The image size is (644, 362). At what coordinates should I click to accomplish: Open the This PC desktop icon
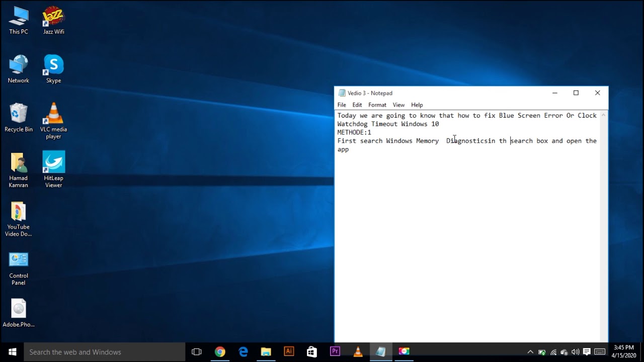tap(19, 21)
